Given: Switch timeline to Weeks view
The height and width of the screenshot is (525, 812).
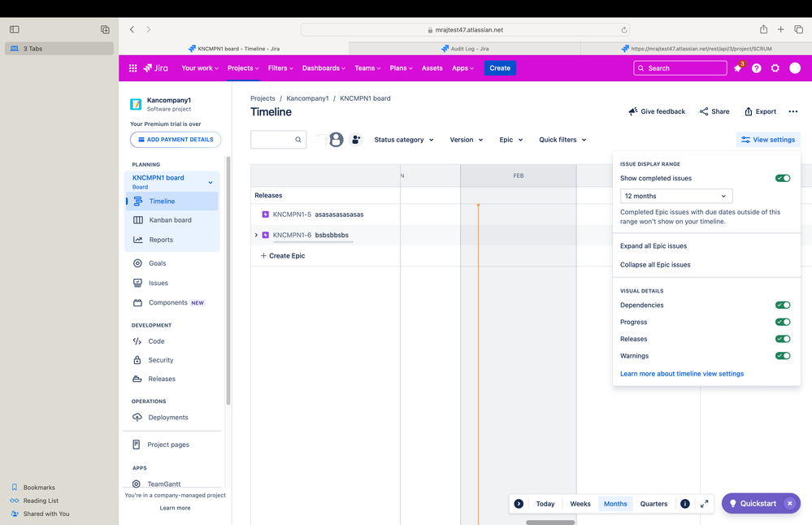Looking at the screenshot, I should coord(580,503).
